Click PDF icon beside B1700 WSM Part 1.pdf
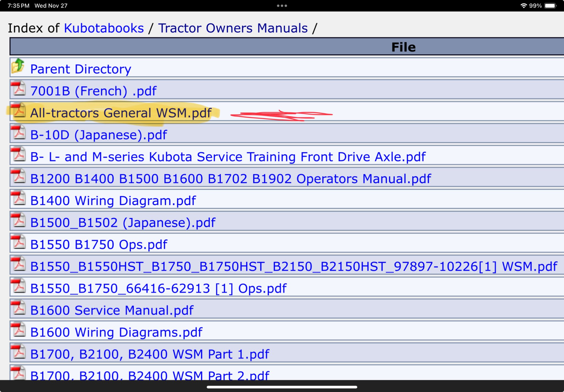 click(18, 351)
